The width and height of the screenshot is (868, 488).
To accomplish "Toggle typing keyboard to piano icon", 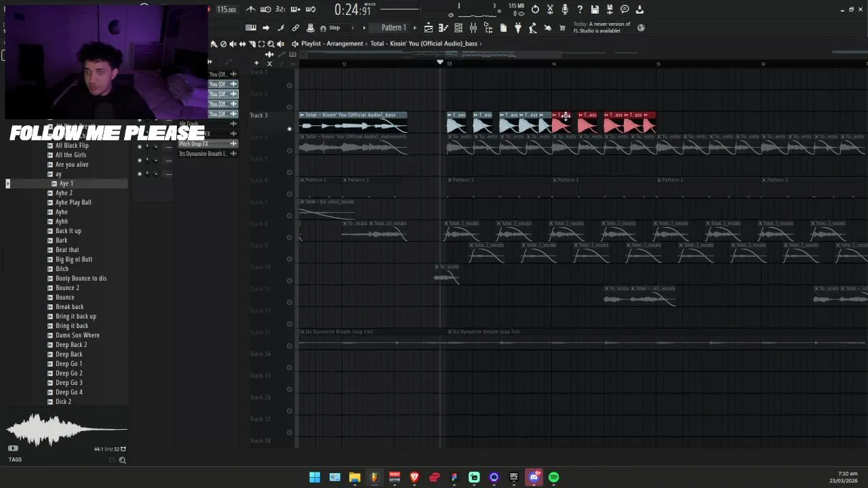I will tap(251, 28).
